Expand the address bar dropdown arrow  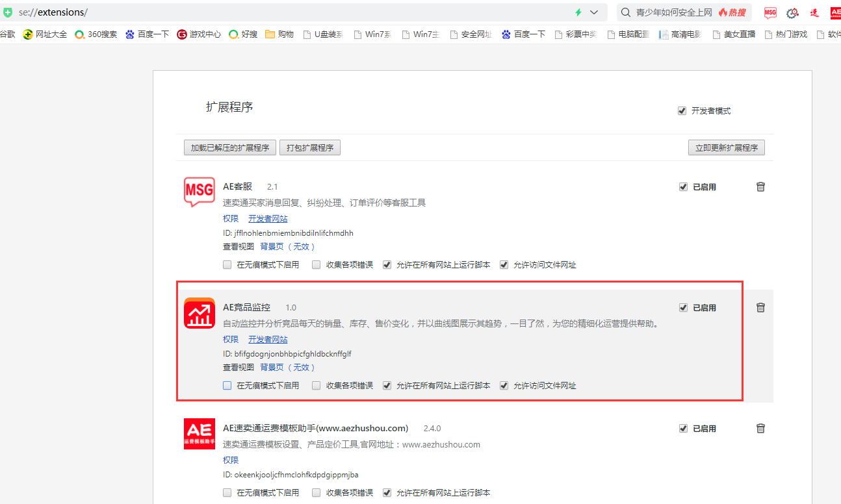pyautogui.click(x=594, y=12)
